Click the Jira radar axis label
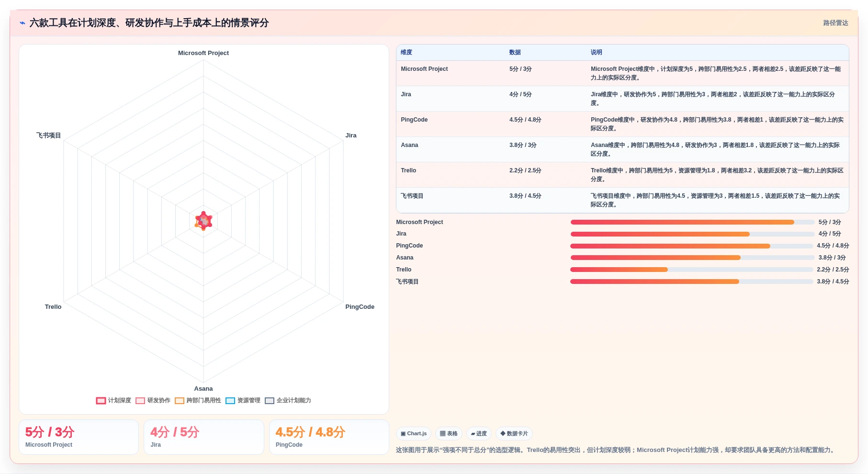The width and height of the screenshot is (868, 474). [x=351, y=135]
